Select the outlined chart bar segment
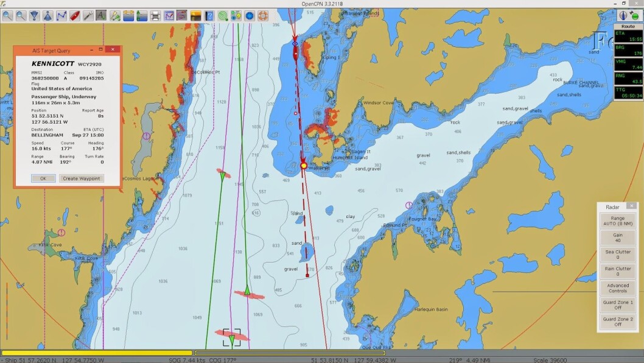Viewport: 644px width, 363px height. 290,353
